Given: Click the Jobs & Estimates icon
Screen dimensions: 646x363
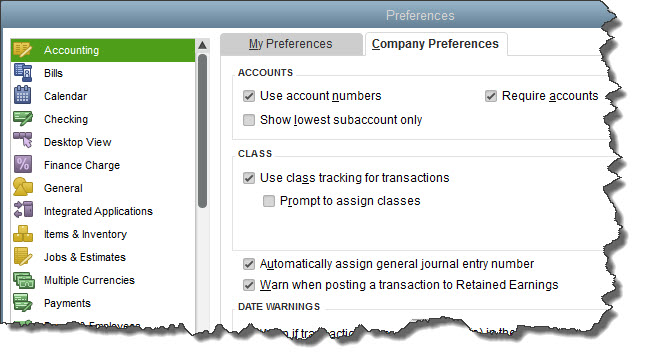Looking at the screenshot, I should (23, 256).
